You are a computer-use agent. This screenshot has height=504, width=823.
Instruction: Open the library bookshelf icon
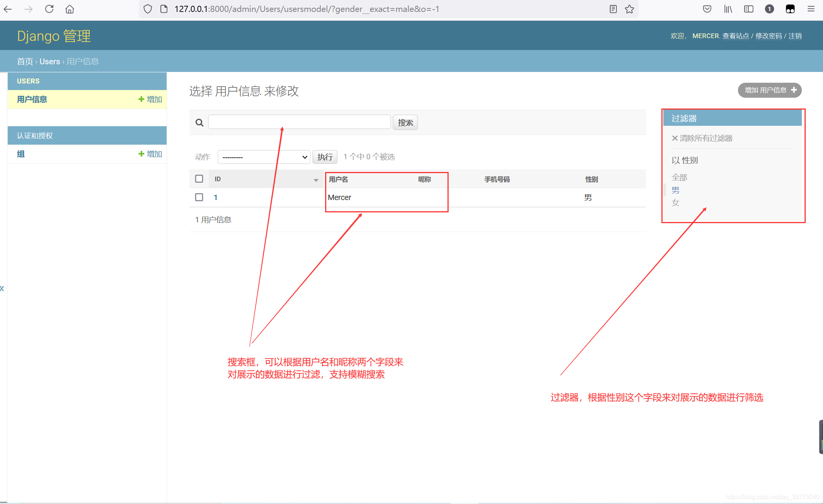(x=728, y=9)
